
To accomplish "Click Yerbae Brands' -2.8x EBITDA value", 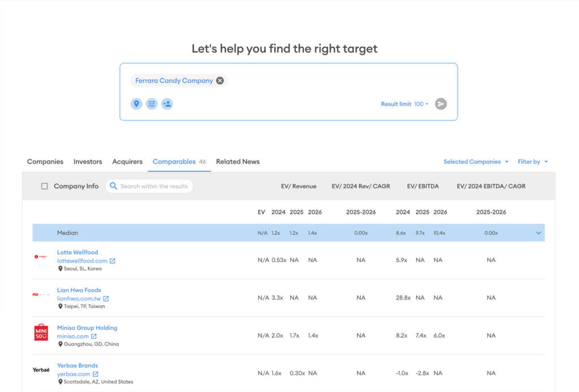I will tap(422, 373).
